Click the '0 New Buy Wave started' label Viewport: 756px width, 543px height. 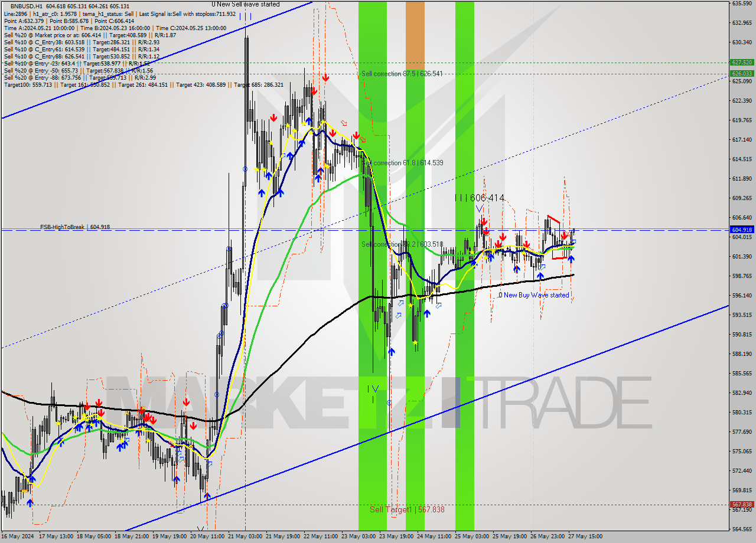[534, 295]
